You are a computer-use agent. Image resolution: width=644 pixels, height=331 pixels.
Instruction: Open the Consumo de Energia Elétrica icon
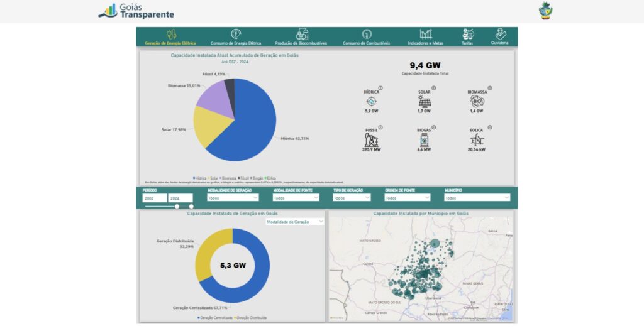tap(236, 34)
